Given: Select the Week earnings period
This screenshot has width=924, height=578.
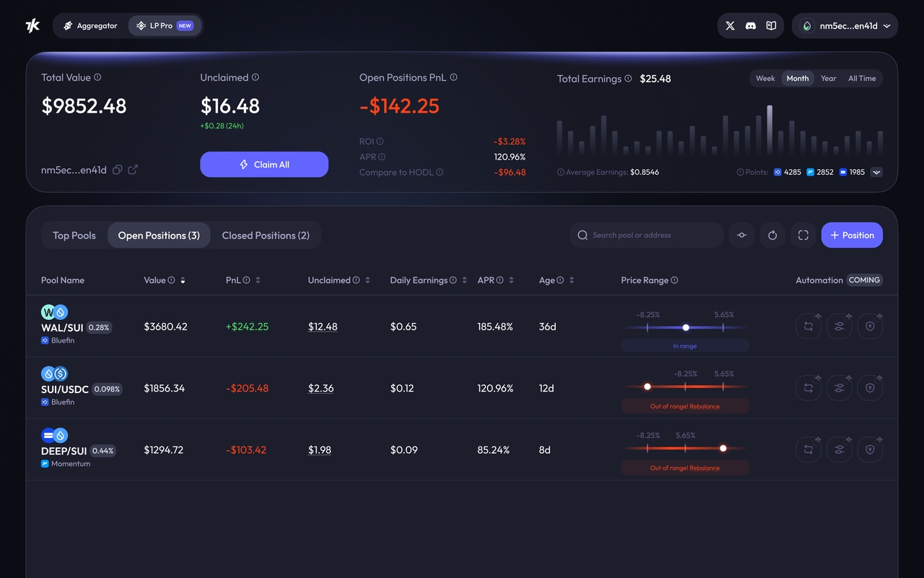Looking at the screenshot, I should tap(765, 79).
